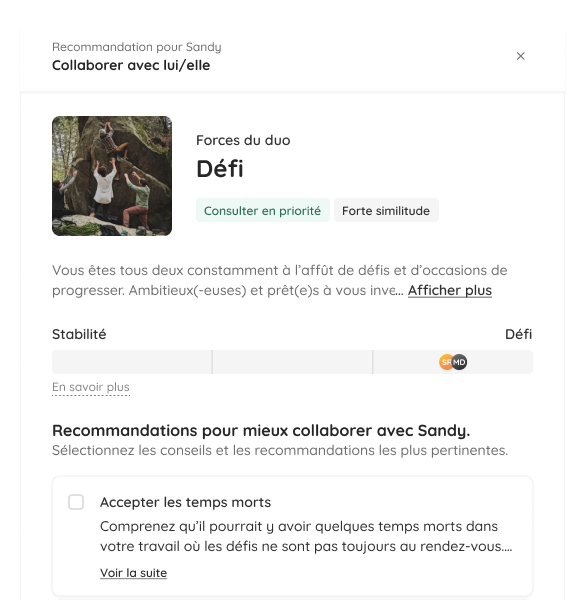
Task: Click the large Défi heading
Action: (x=220, y=169)
